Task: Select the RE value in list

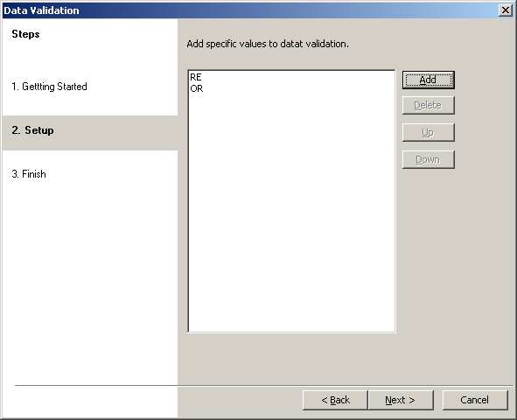Action: [x=196, y=77]
